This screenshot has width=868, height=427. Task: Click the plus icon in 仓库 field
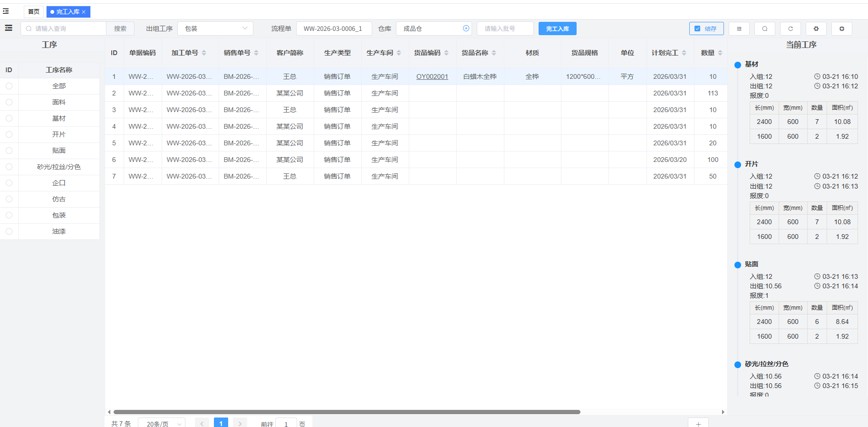tap(466, 28)
